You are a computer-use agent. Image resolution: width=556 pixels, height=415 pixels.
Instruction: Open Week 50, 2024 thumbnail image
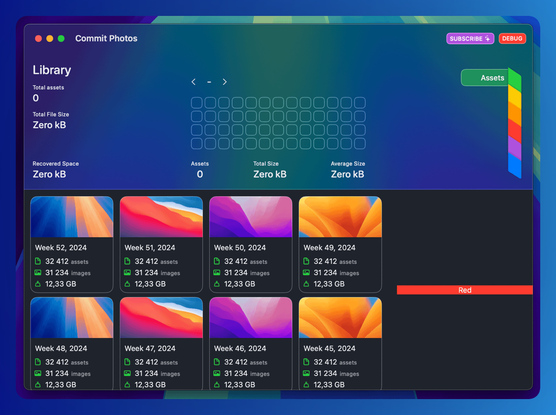coord(251,217)
